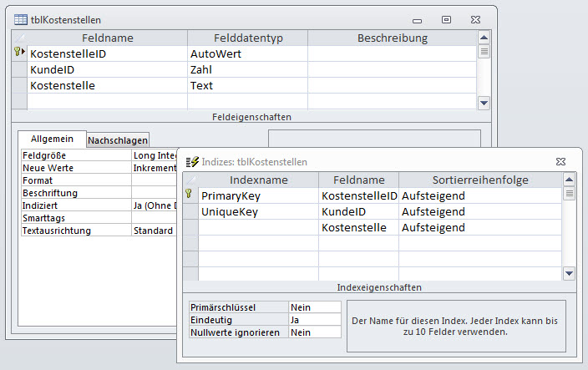
Task: Select the primary key row marker for KostenstelleID
Action: [x=19, y=53]
